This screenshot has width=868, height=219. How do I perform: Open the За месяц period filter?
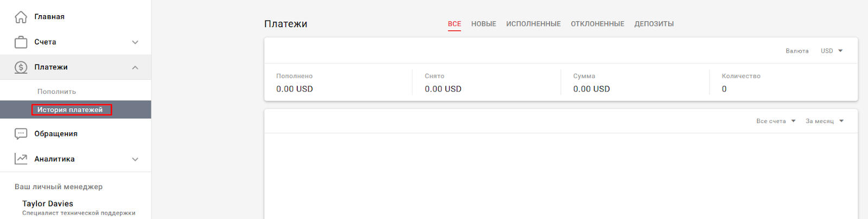[x=825, y=121]
